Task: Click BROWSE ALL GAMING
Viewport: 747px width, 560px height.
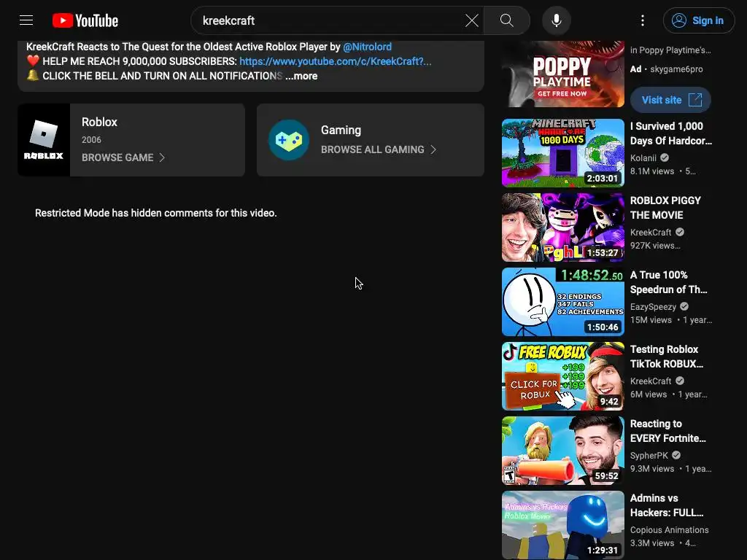Action: (x=373, y=149)
